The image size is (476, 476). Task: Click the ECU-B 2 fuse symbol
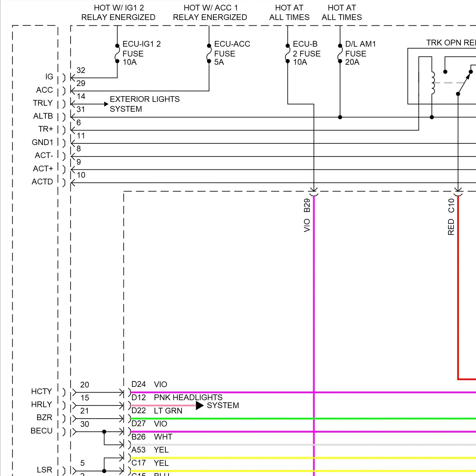288,54
